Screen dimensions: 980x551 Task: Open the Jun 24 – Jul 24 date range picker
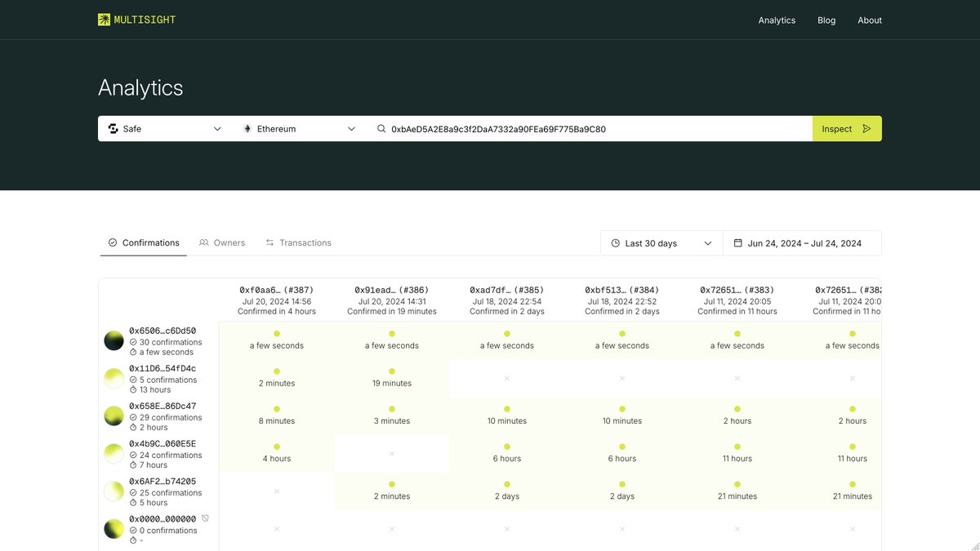point(802,243)
